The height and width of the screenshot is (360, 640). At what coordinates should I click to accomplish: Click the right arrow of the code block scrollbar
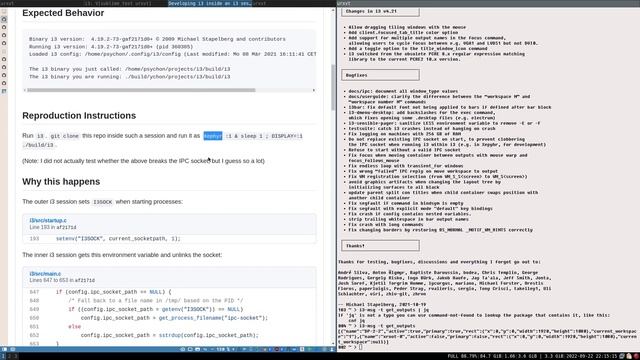click(314, 90)
